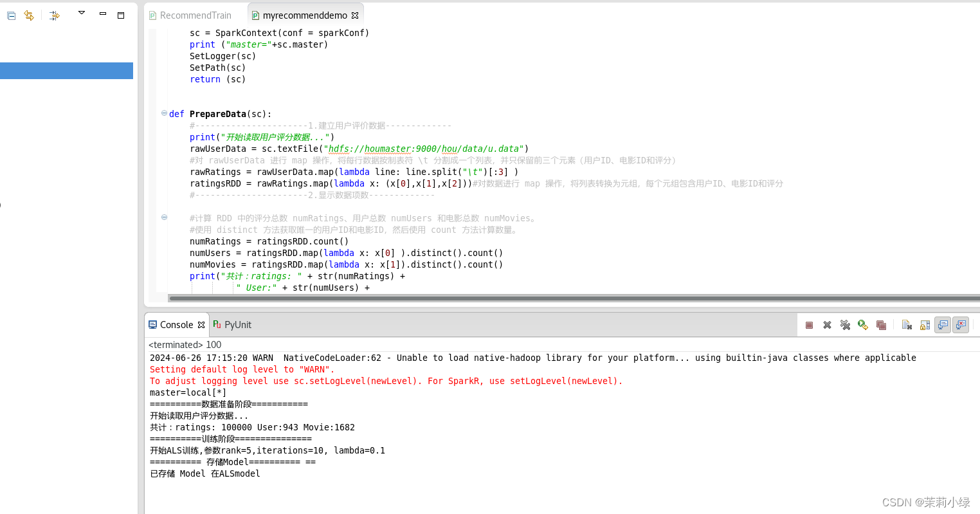Click the '<terminated> 100' console status label
The height and width of the screenshot is (514, 980).
(185, 345)
